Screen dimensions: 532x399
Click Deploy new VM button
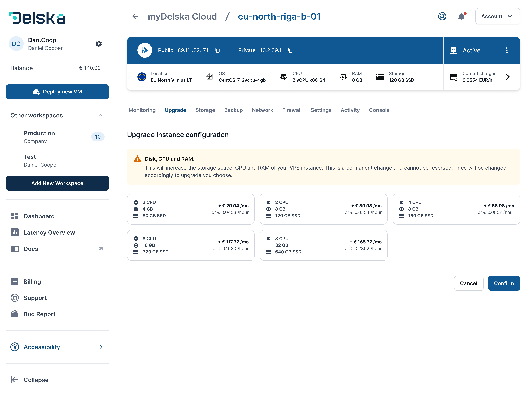coord(57,92)
